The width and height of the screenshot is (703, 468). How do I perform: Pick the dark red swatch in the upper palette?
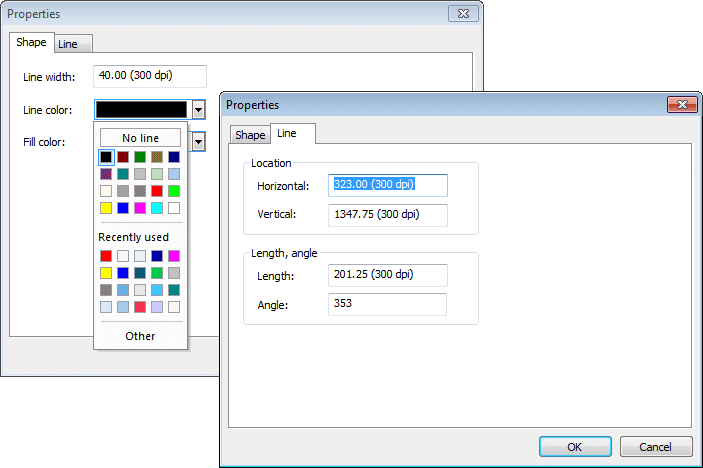[123, 157]
